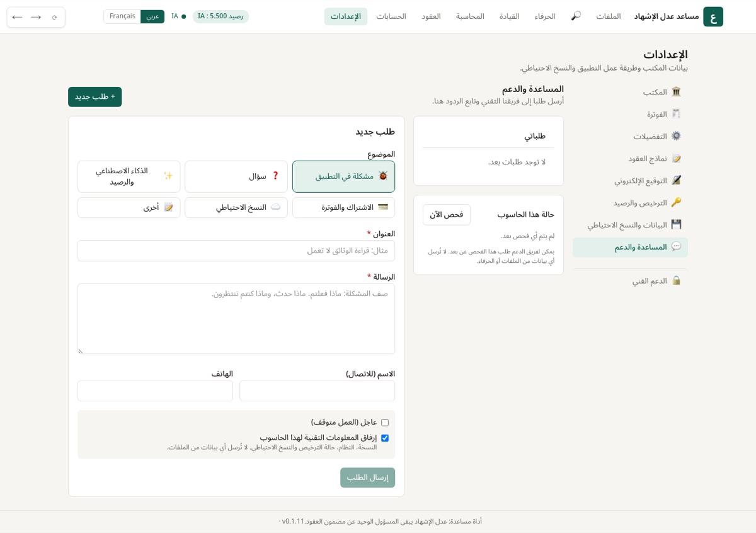Click the طلباتي heading
Screen dimensions: 756x533
535,136
